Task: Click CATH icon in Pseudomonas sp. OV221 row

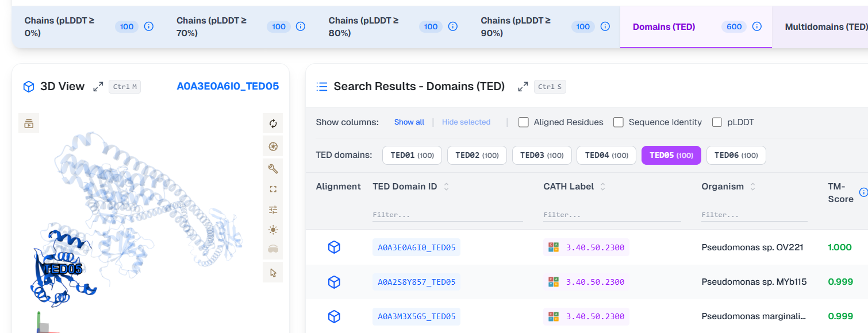Action: [554, 247]
